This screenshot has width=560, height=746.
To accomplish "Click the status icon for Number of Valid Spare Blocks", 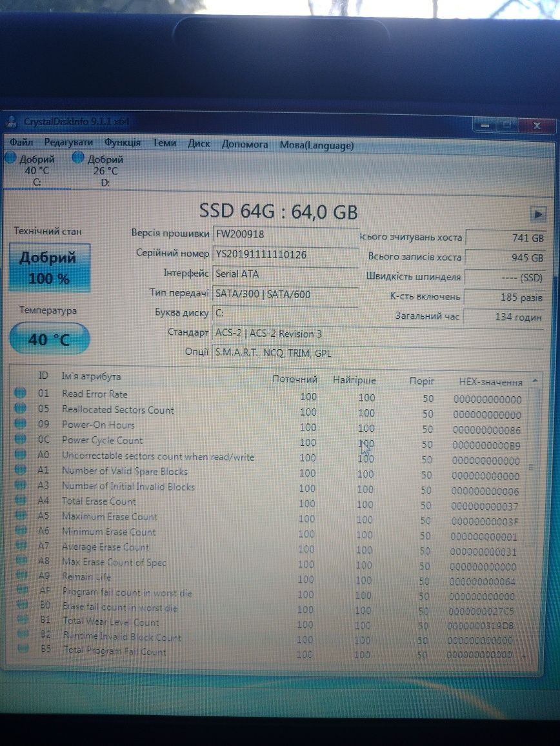I will [x=20, y=469].
